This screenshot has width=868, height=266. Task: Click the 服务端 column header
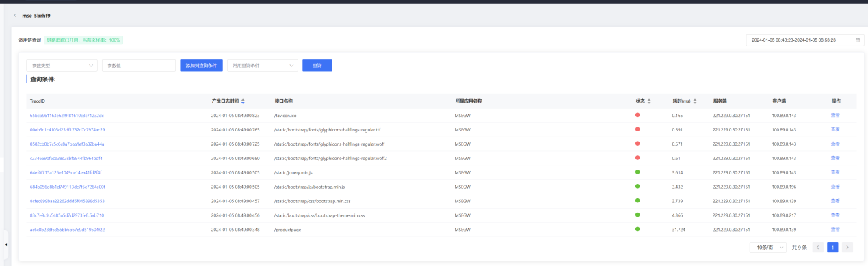[720, 101]
